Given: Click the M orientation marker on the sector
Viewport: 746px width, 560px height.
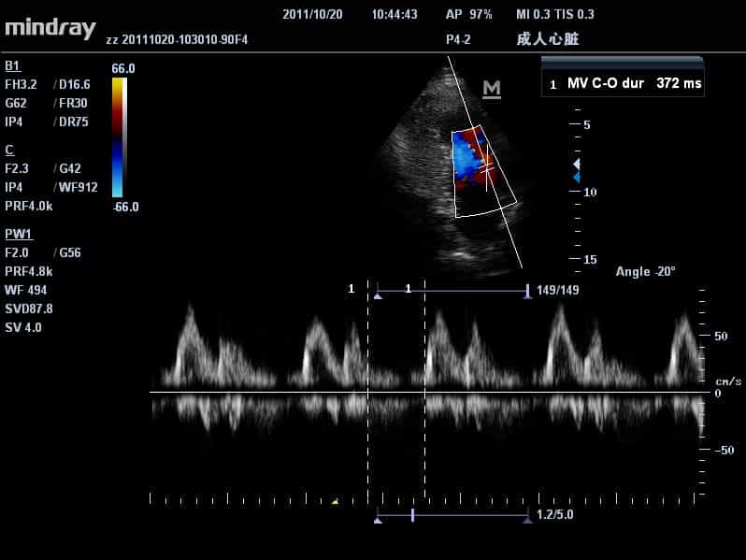Looking at the screenshot, I should 492,89.
